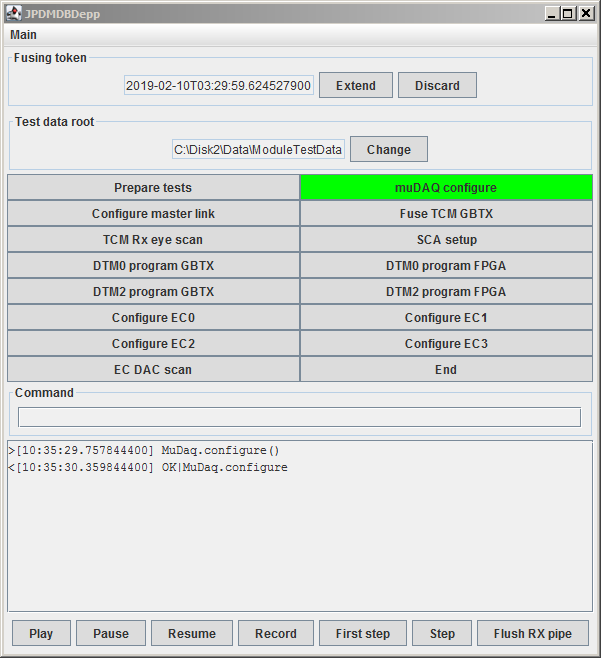Click the JPDMDBDepp title bar app icon

pos(13,13)
